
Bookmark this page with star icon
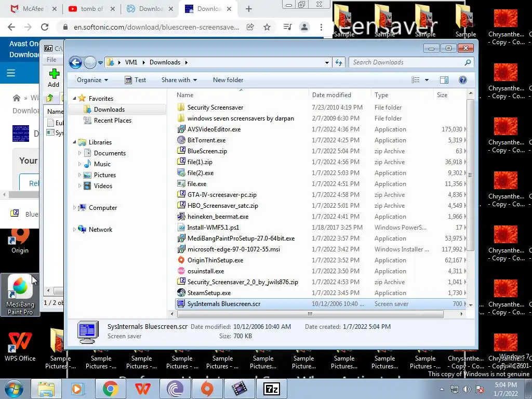(267, 27)
